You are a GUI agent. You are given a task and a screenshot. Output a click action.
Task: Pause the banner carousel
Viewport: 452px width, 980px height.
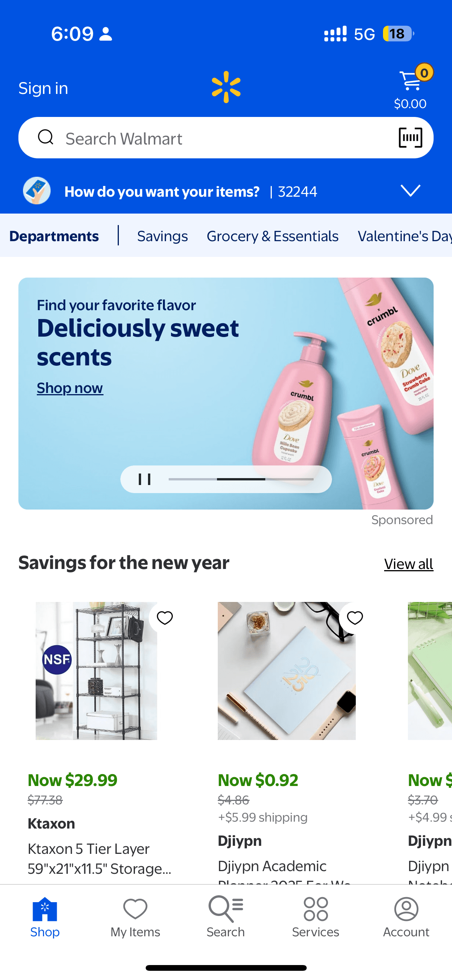[x=145, y=479]
